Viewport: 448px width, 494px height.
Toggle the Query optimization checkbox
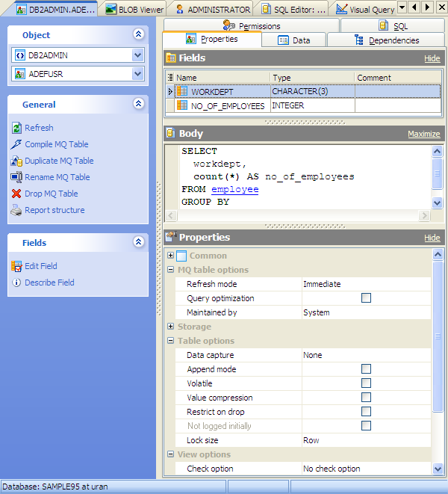pyautogui.click(x=366, y=298)
